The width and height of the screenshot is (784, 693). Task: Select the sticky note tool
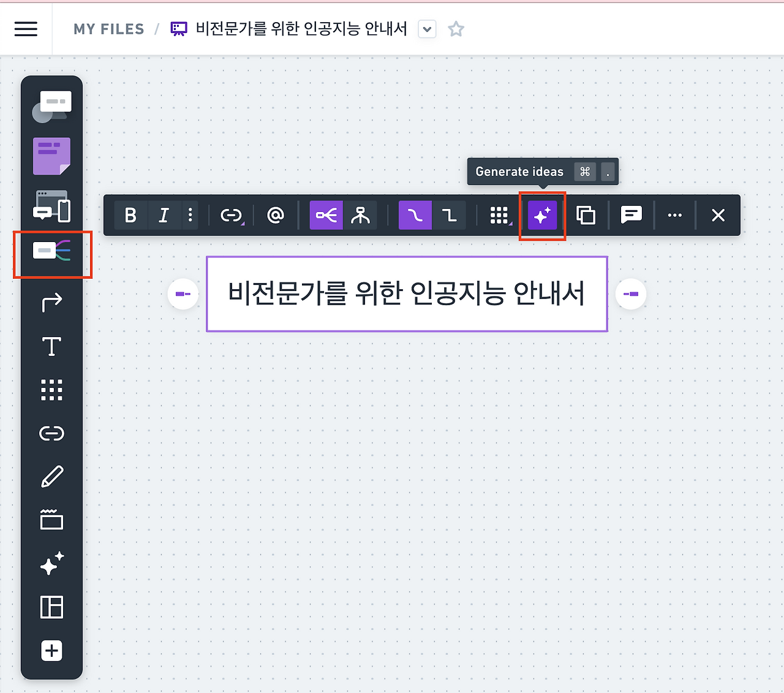click(52, 156)
